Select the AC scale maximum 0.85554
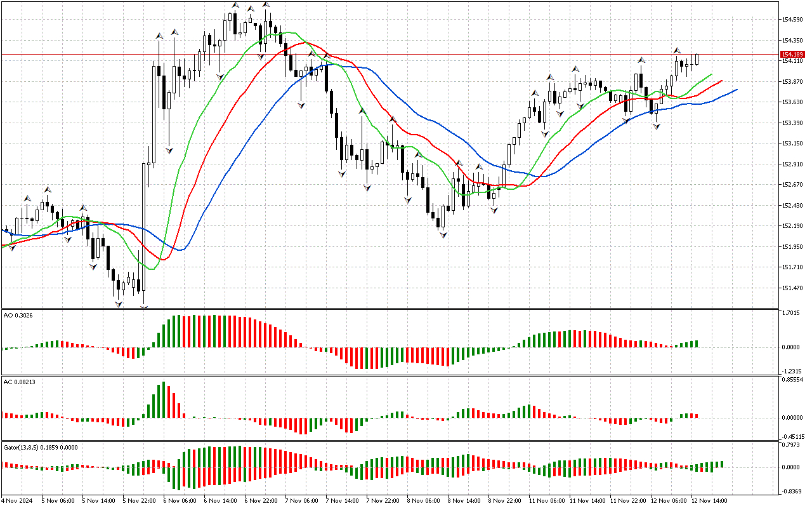 pyautogui.click(x=794, y=379)
